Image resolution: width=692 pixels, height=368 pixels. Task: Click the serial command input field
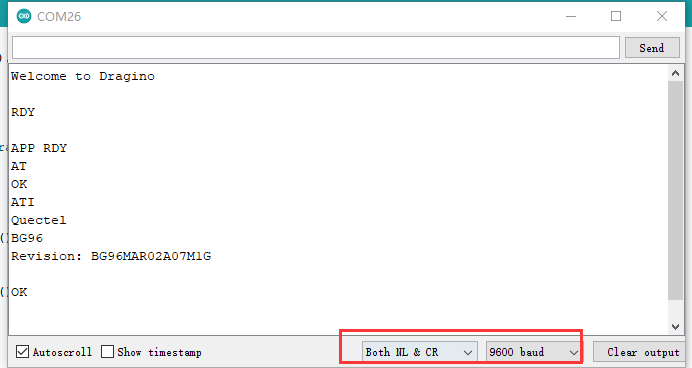tap(316, 48)
